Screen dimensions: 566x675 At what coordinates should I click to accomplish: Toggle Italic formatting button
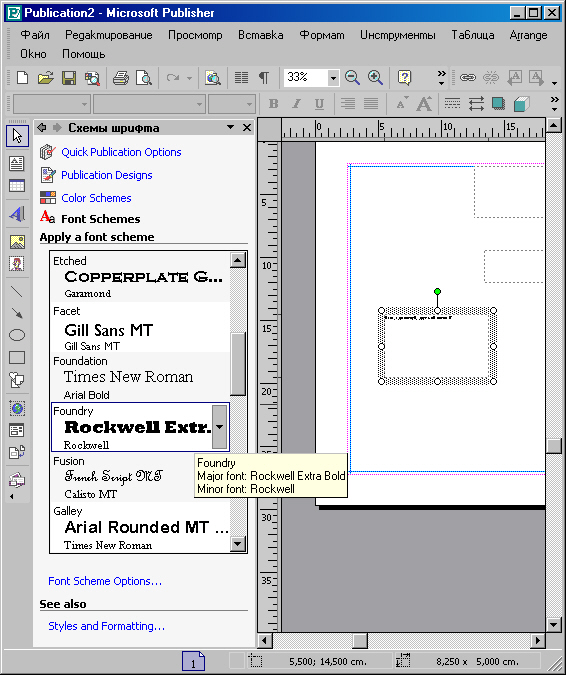point(296,104)
